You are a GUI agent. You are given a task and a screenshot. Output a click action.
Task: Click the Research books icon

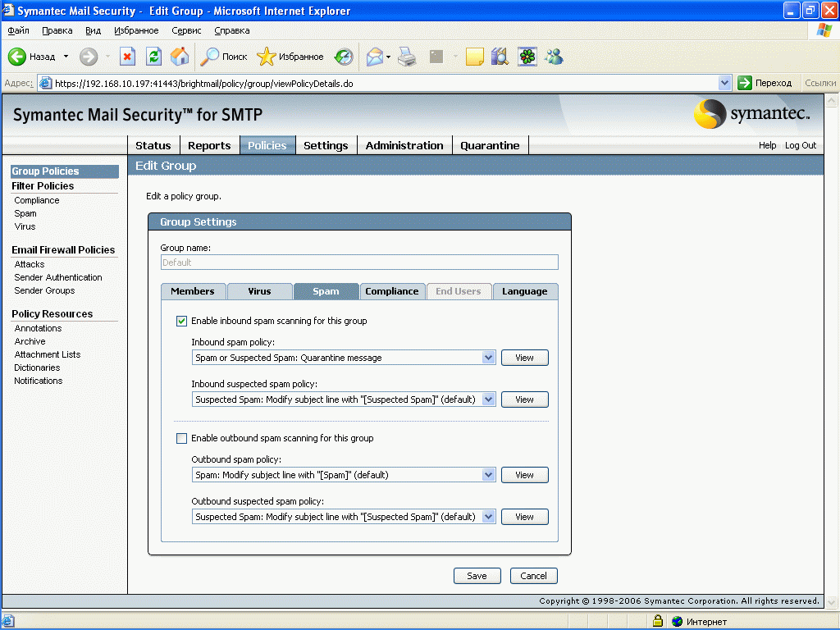(x=500, y=57)
